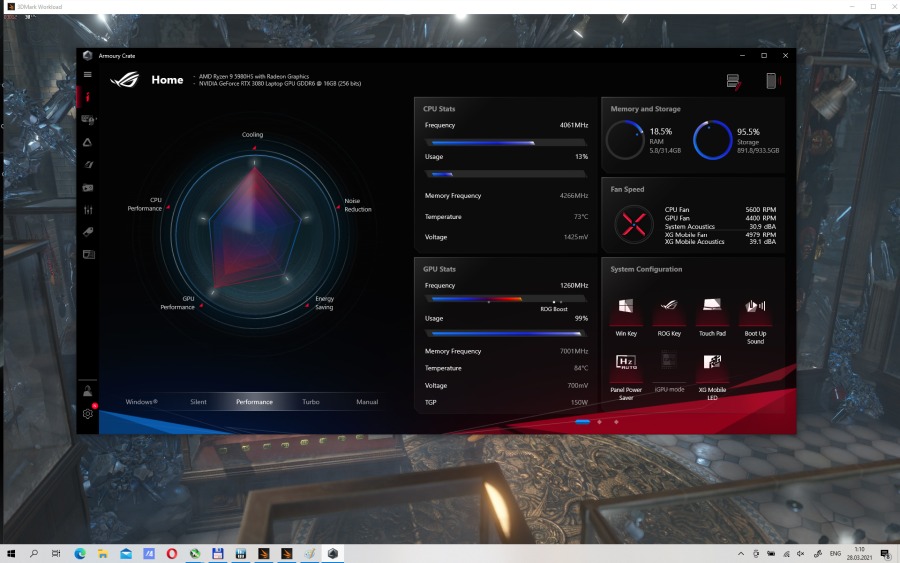
Task: Open the Aura lighting triangle icon in sidebar
Action: (88, 142)
